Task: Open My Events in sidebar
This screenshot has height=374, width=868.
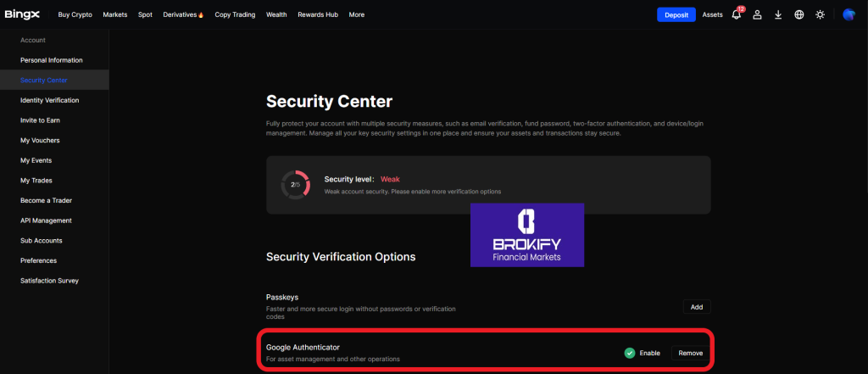Action: coord(36,160)
